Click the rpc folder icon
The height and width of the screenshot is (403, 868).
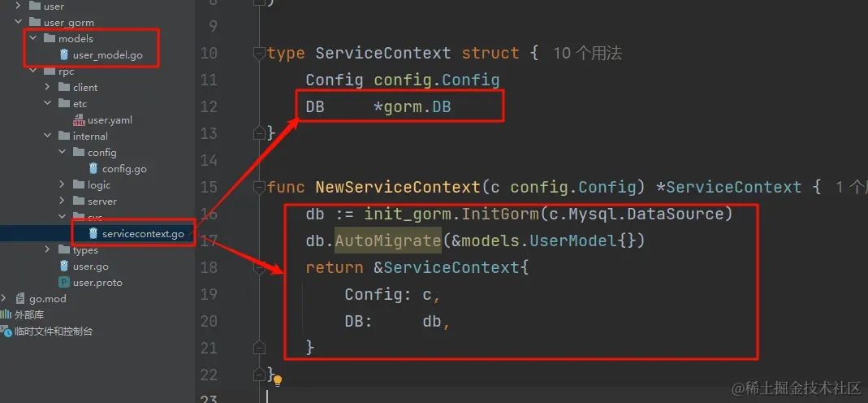coord(50,71)
